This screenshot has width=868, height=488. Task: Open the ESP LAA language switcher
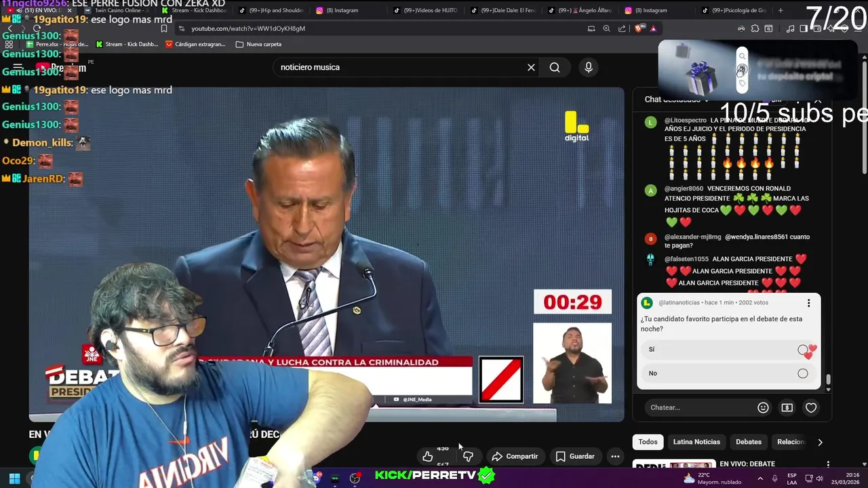pyautogui.click(x=792, y=479)
